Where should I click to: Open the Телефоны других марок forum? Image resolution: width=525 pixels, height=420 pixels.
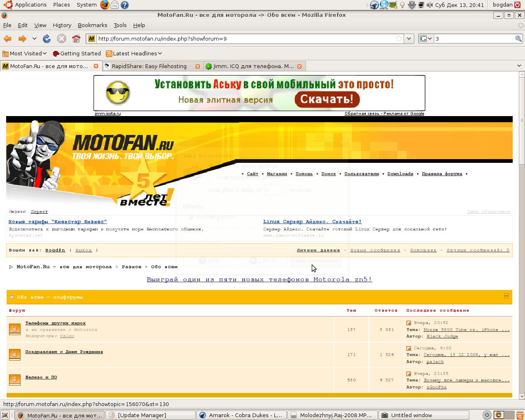[55, 323]
